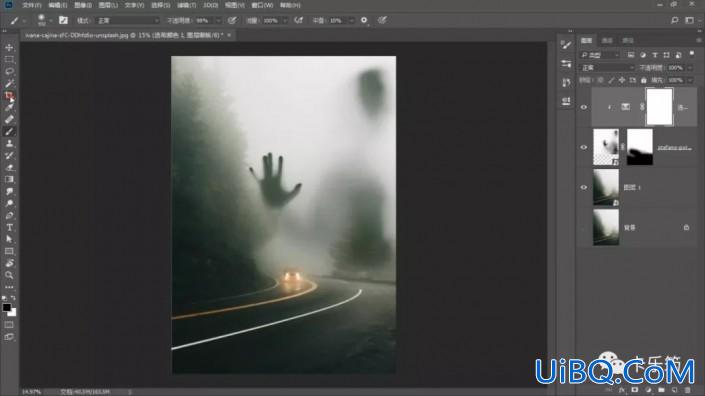This screenshot has height=396, width=705.
Task: Open the Image menu
Action: 83,5
